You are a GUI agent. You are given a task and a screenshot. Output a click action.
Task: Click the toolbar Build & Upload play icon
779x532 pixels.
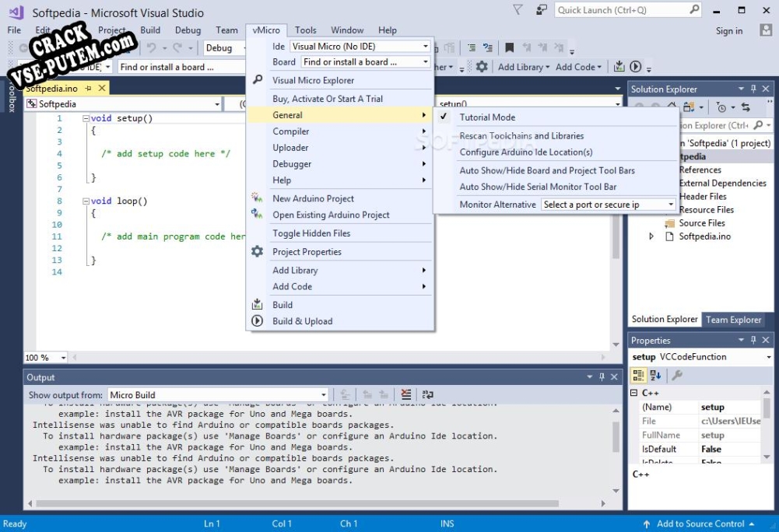(x=636, y=67)
